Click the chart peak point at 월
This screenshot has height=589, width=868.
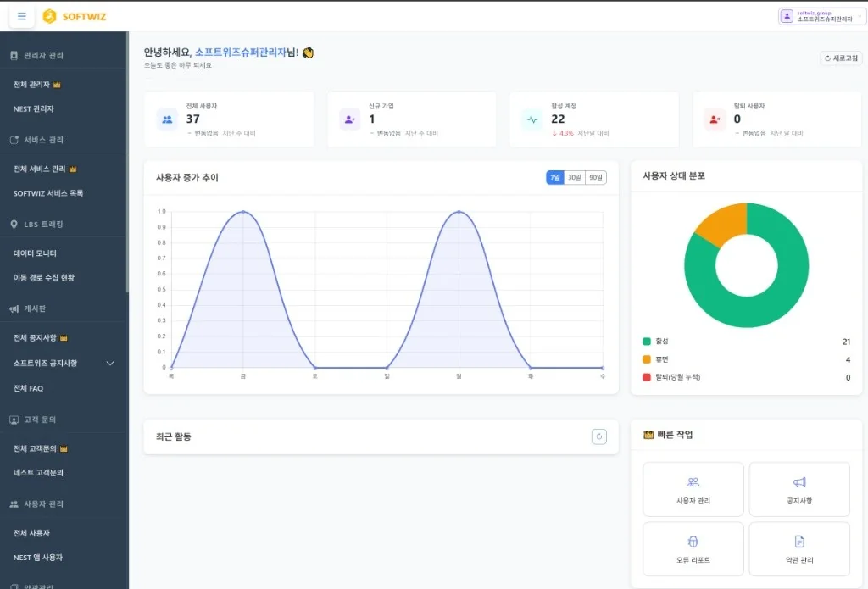click(459, 212)
